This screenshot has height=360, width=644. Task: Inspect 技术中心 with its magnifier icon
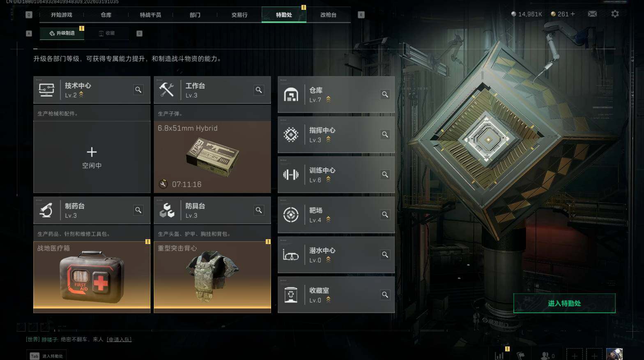pyautogui.click(x=138, y=90)
